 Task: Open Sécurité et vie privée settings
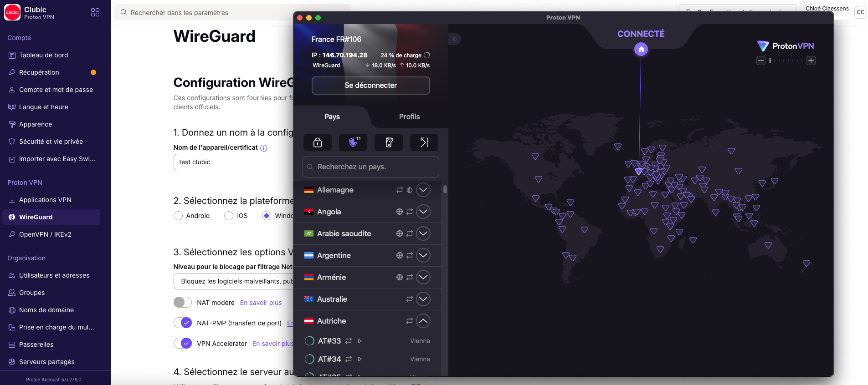click(x=51, y=142)
